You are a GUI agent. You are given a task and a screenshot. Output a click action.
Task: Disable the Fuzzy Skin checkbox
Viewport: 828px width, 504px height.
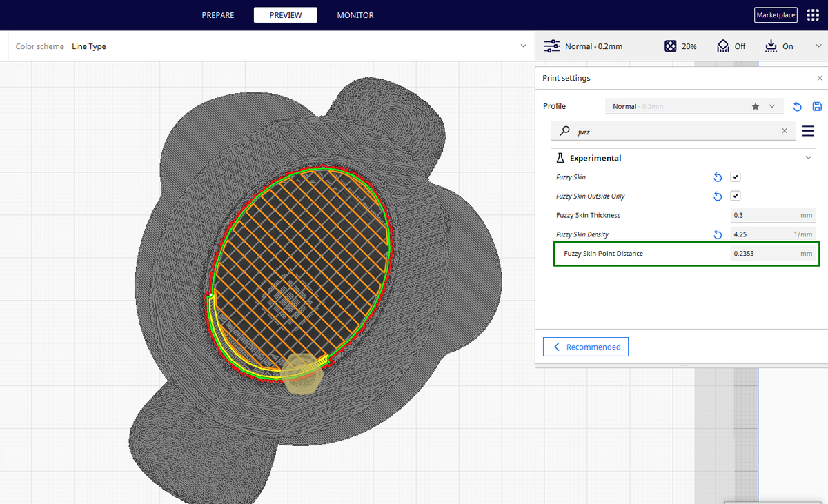click(x=735, y=177)
